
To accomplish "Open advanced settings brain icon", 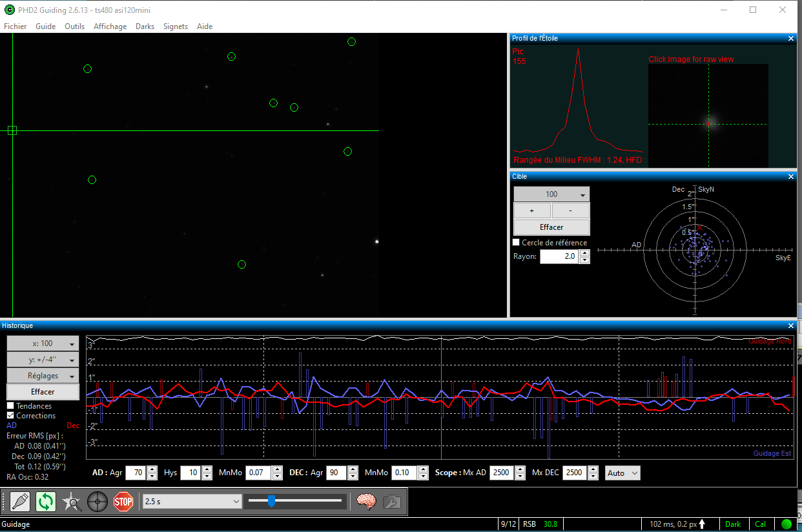I will coord(366,502).
